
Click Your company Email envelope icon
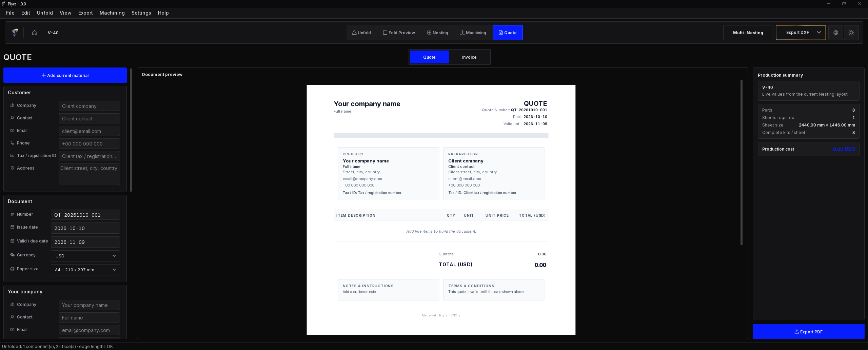[x=13, y=330]
